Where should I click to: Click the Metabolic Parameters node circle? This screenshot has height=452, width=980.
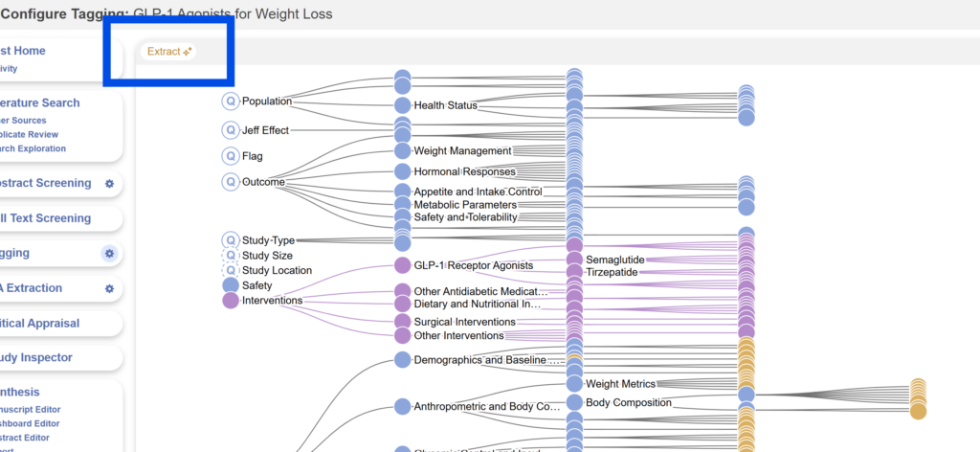point(403,204)
